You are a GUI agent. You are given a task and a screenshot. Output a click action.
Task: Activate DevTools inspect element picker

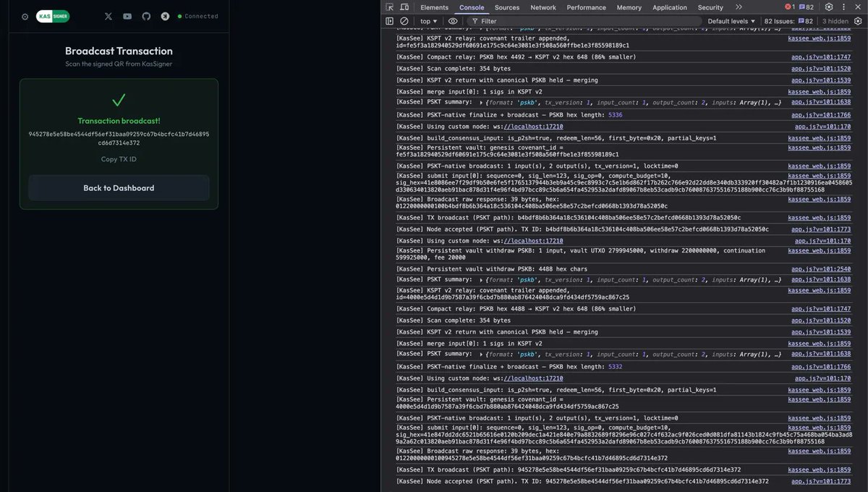(390, 7)
